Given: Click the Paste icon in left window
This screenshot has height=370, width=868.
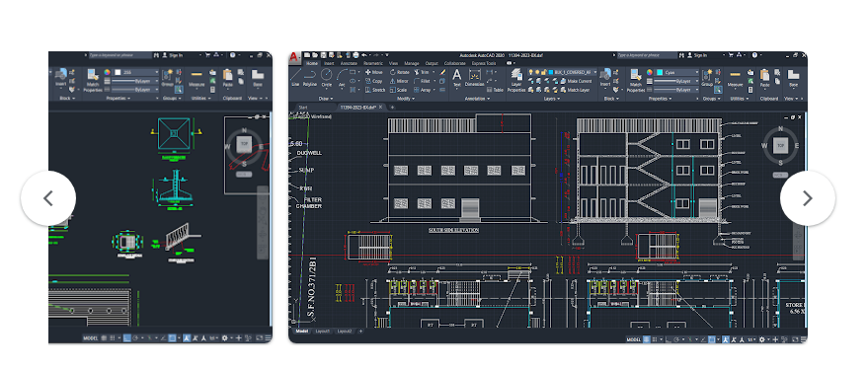Looking at the screenshot, I should (227, 78).
